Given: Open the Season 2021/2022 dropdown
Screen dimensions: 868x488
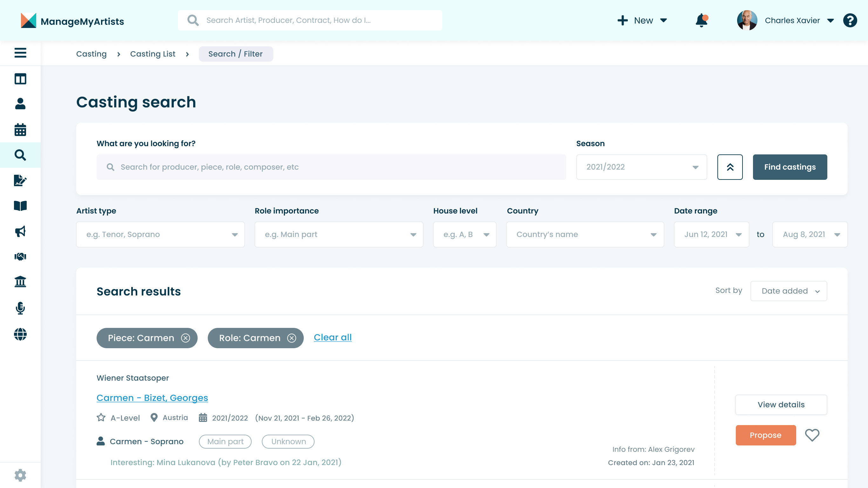Looking at the screenshot, I should coord(641,167).
